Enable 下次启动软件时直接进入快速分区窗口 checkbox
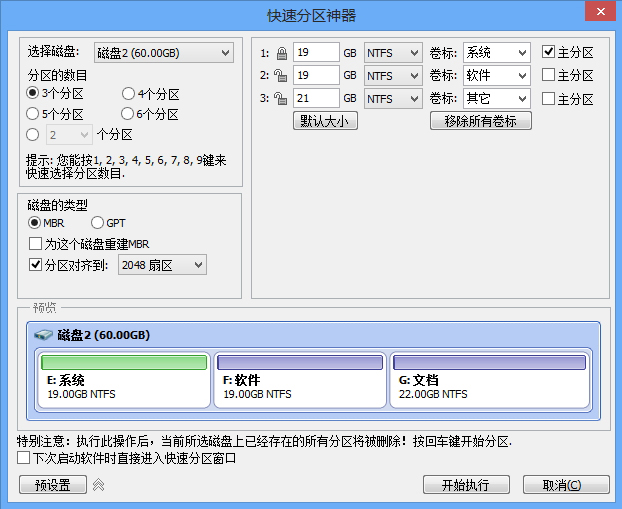 point(24,458)
